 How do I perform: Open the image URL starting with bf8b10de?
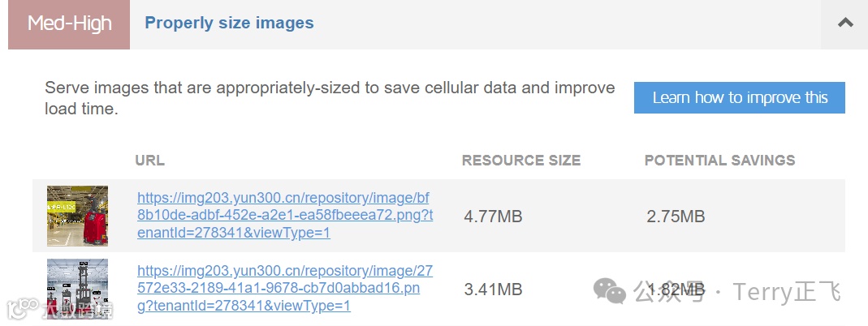click(x=285, y=215)
